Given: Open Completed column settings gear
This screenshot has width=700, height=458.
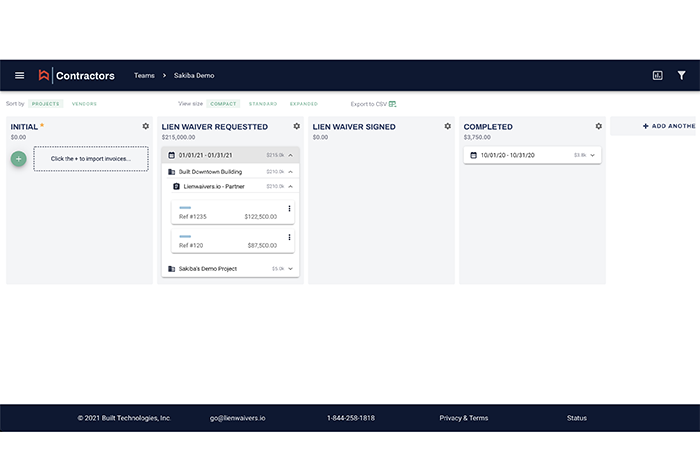Looking at the screenshot, I should pos(598,127).
